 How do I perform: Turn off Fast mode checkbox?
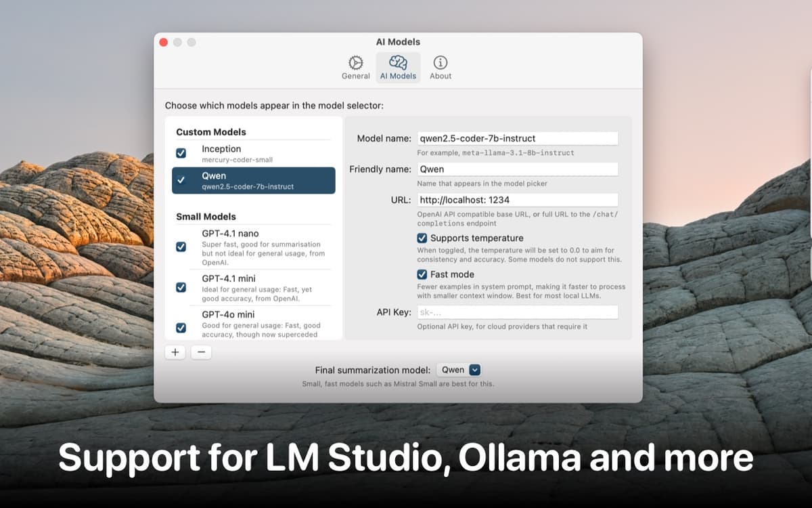(x=422, y=274)
